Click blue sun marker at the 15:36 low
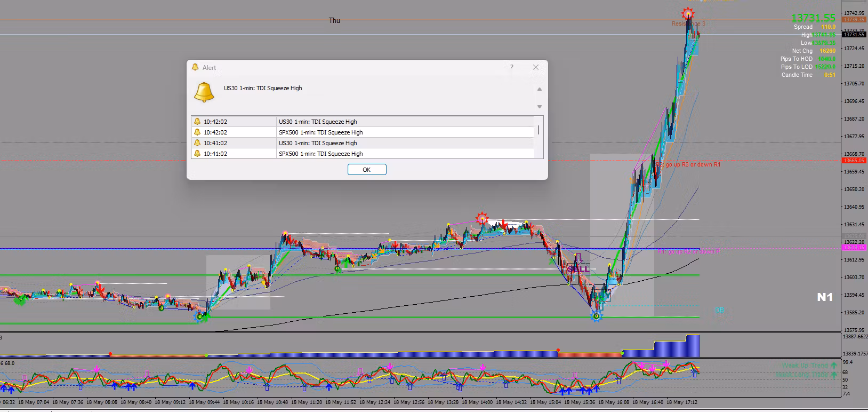This screenshot has height=412, width=868. [x=597, y=316]
